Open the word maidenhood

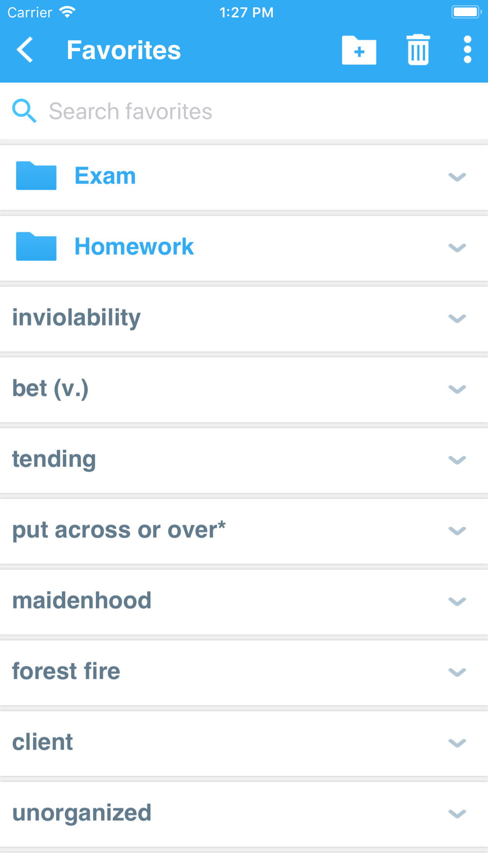coord(82,600)
